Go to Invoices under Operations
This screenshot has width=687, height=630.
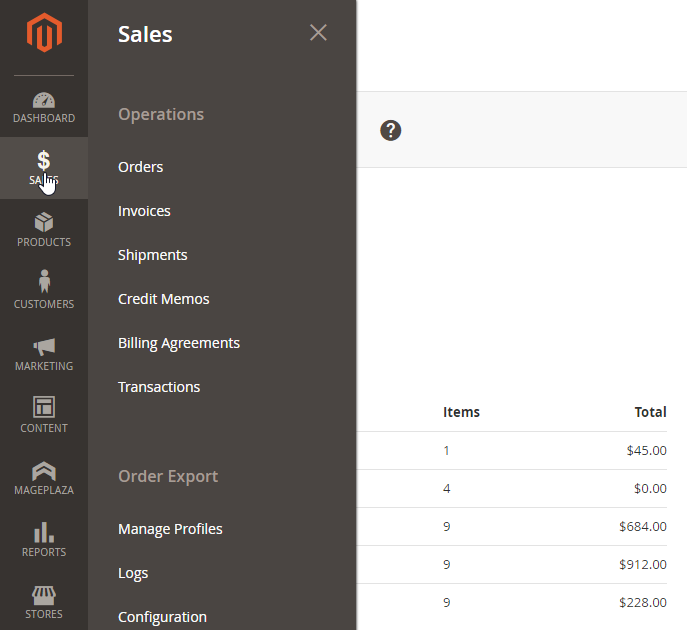tap(144, 211)
